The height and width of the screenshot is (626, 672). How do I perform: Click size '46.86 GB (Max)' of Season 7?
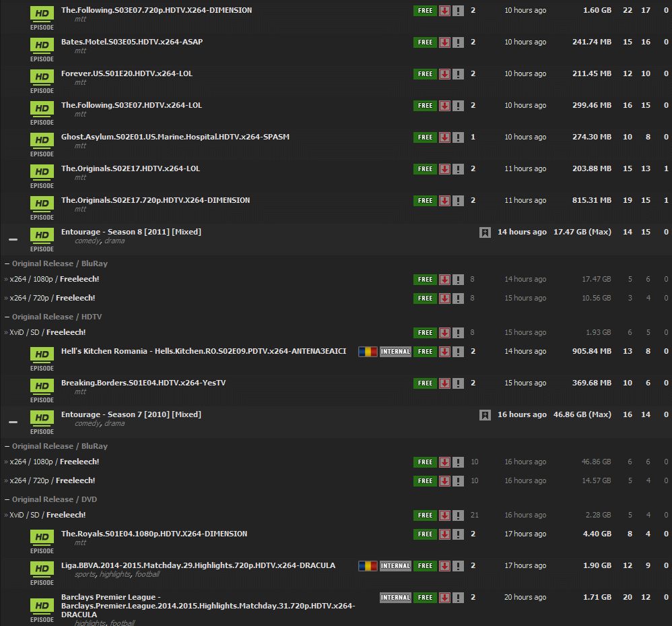click(582, 414)
